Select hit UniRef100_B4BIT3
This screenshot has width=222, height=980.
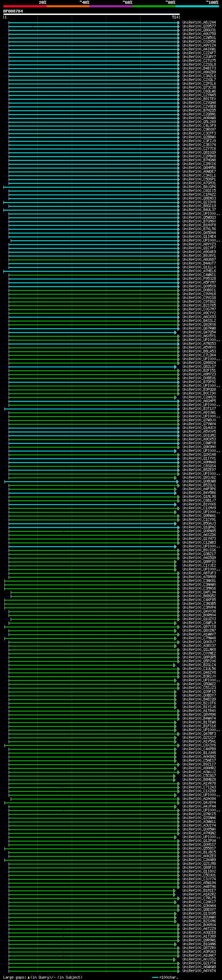pos(199,68)
